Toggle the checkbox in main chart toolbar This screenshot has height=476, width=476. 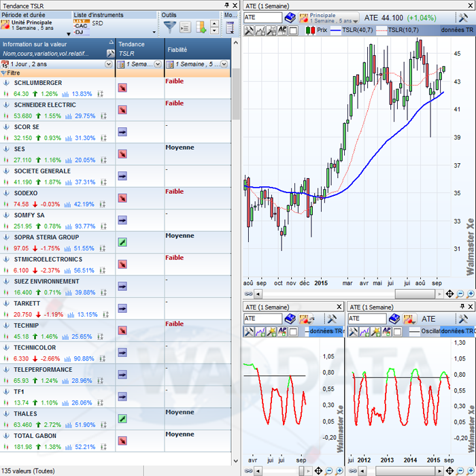(x=294, y=31)
